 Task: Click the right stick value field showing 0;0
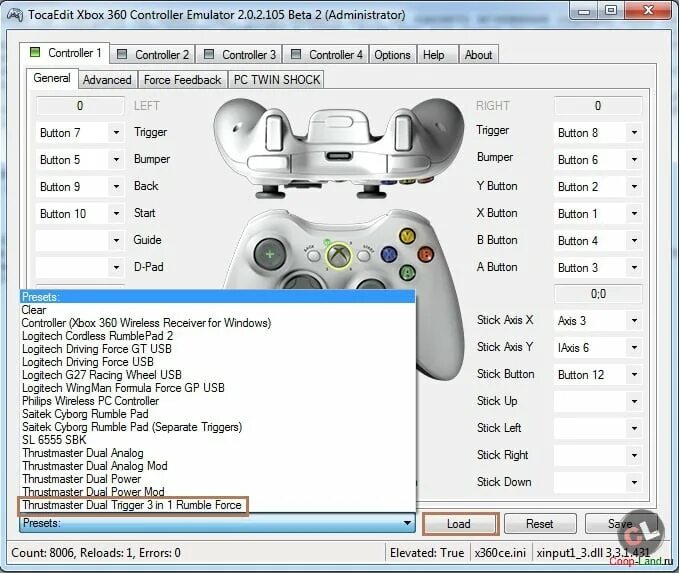[598, 294]
